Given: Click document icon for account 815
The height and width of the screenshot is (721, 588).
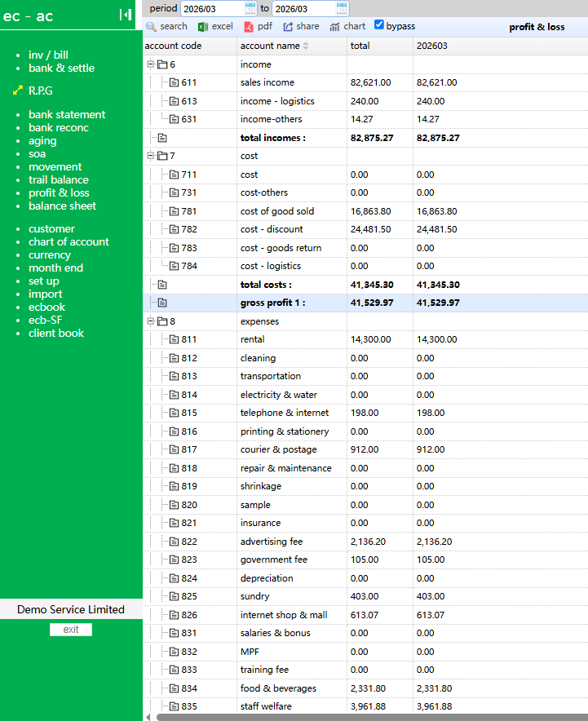Looking at the screenshot, I should [175, 413].
